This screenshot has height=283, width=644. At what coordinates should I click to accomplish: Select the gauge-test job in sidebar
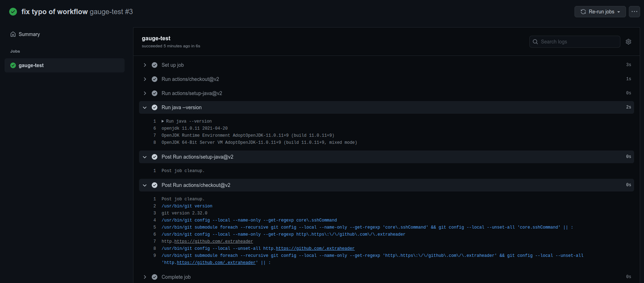(x=64, y=66)
